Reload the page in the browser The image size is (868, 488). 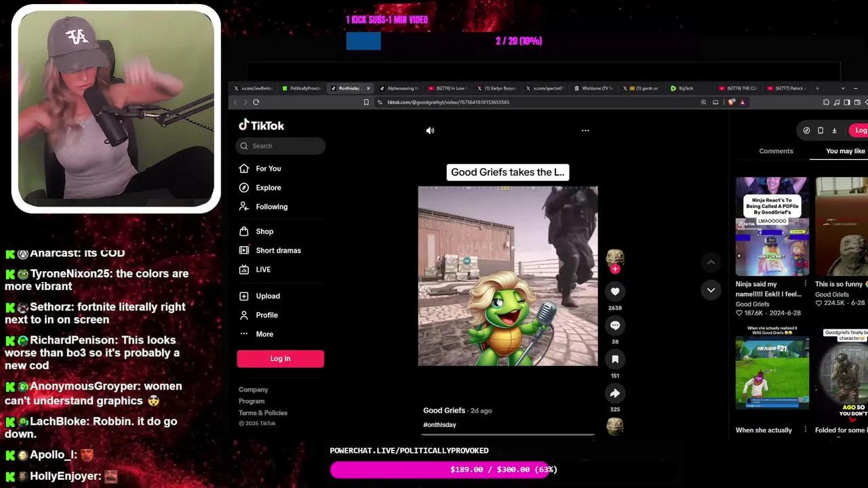pos(256,102)
